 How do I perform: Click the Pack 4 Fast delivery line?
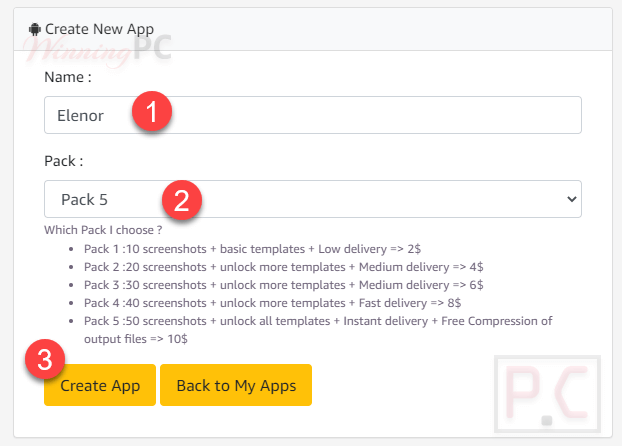273,303
